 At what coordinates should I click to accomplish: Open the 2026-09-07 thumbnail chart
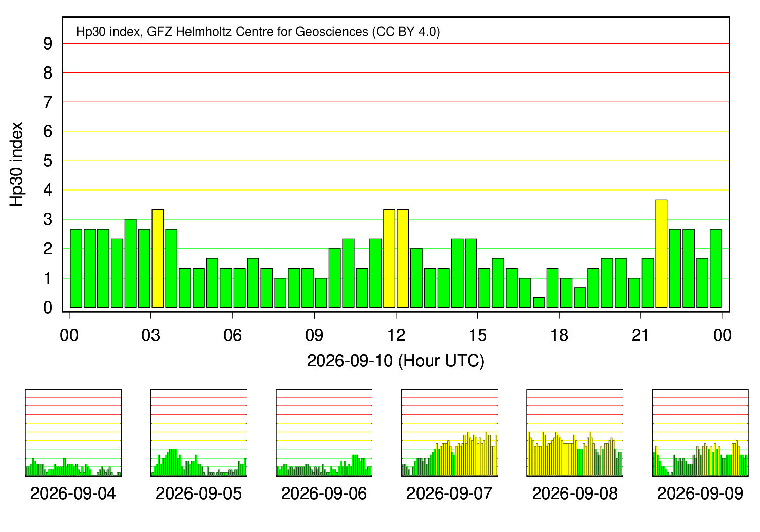tap(449, 433)
